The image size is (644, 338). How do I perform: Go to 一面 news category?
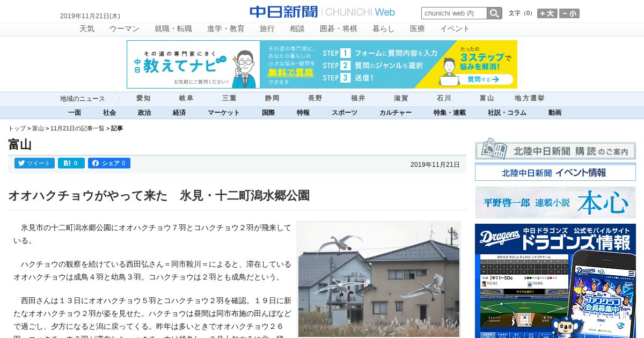(x=75, y=113)
